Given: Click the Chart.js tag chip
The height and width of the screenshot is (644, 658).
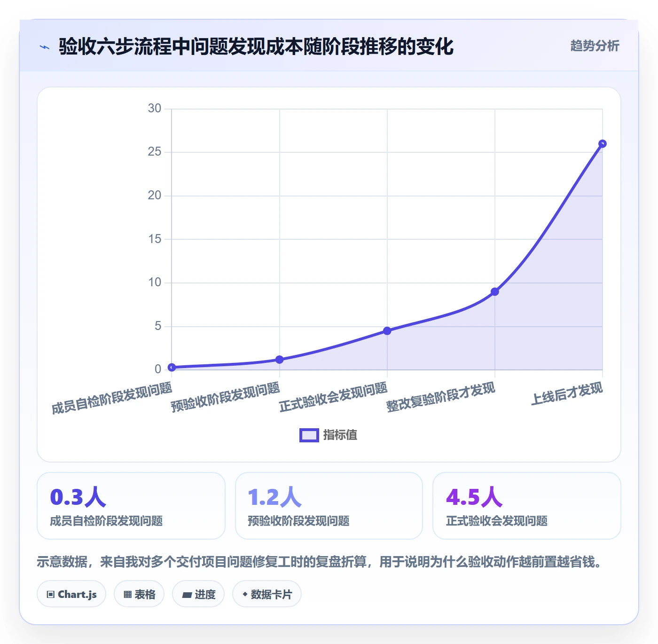Looking at the screenshot, I should (x=71, y=594).
